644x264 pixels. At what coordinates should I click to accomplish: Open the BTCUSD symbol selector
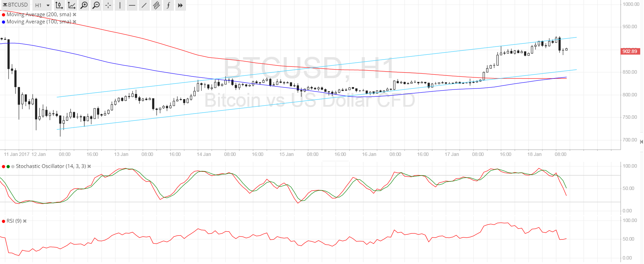click(x=15, y=5)
